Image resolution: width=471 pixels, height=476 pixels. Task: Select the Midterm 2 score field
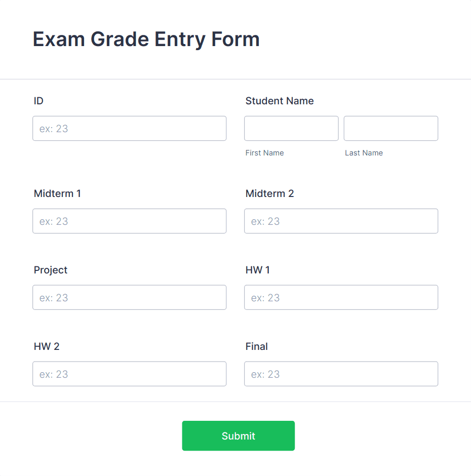[x=340, y=221]
